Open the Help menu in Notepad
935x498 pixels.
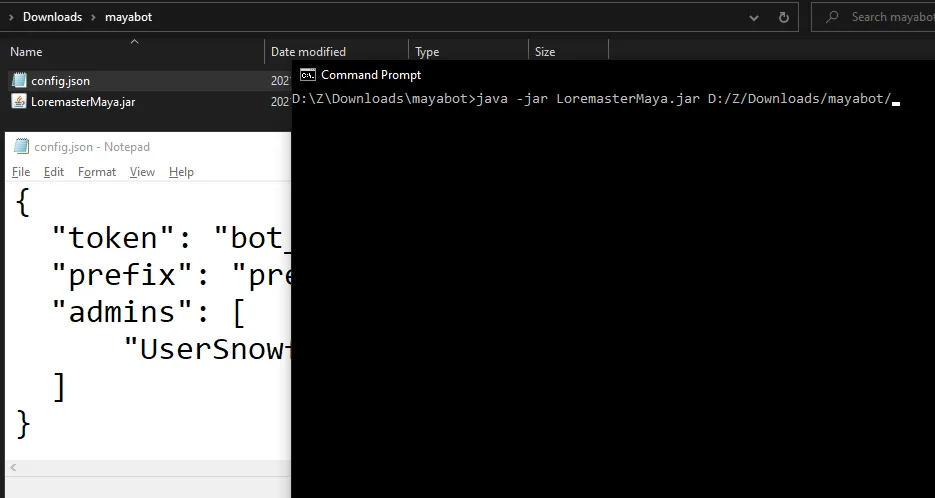181,172
